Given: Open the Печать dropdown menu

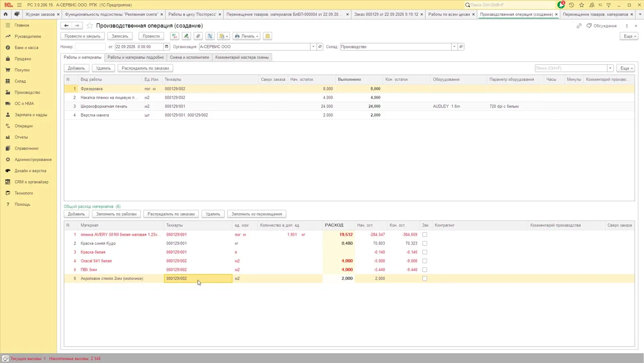Looking at the screenshot, I should coord(247,36).
